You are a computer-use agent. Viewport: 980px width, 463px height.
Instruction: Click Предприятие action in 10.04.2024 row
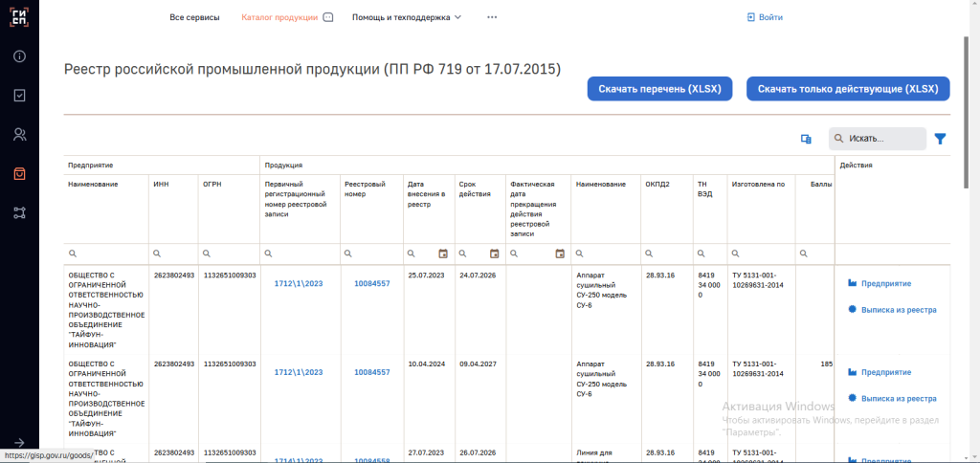click(x=880, y=372)
